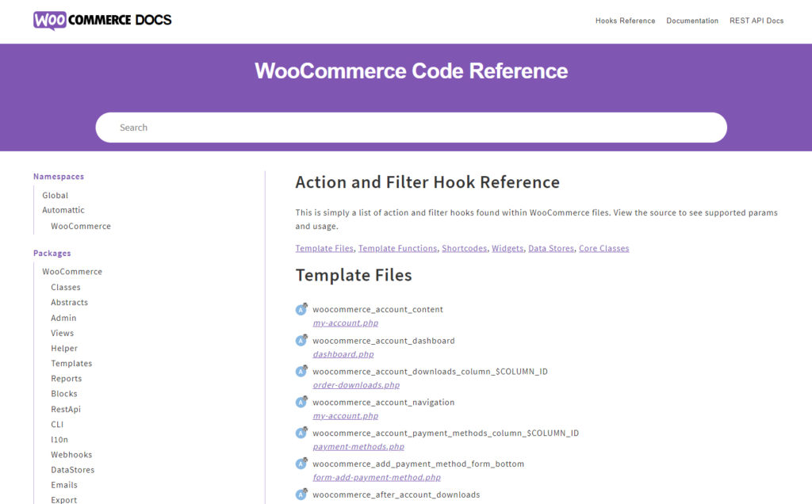Click the action icon beside woocommerce_account_content
Screen dimensions: 812x504
(x=301, y=309)
